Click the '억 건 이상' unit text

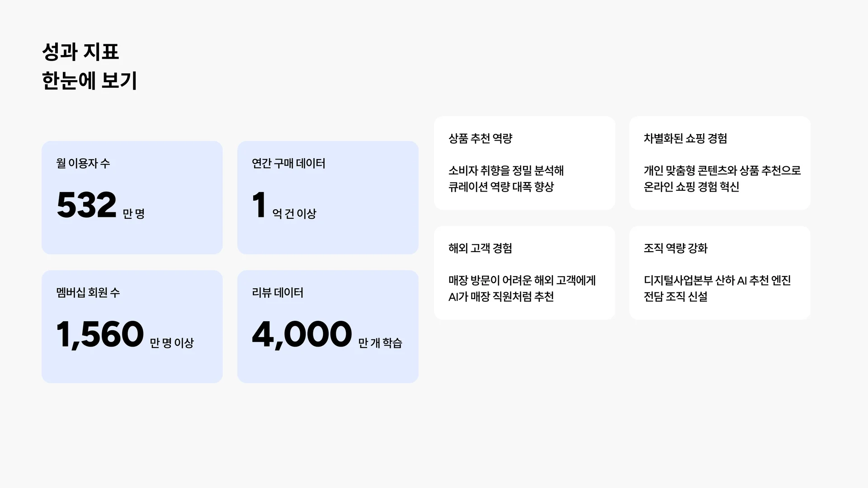point(294,214)
